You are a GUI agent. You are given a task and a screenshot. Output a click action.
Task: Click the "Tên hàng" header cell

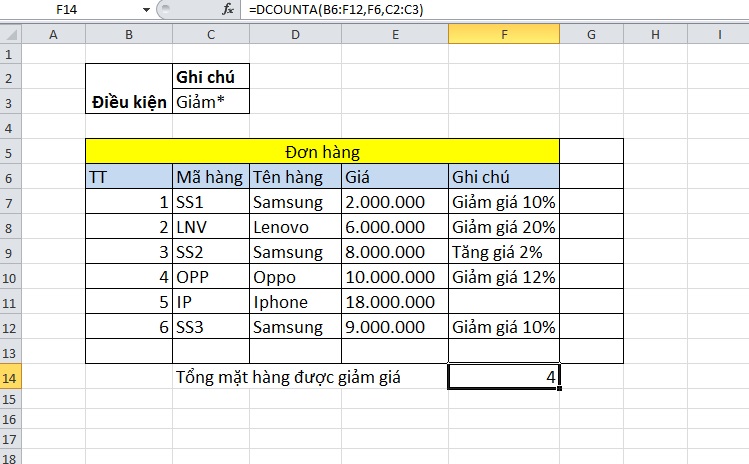coord(294,177)
